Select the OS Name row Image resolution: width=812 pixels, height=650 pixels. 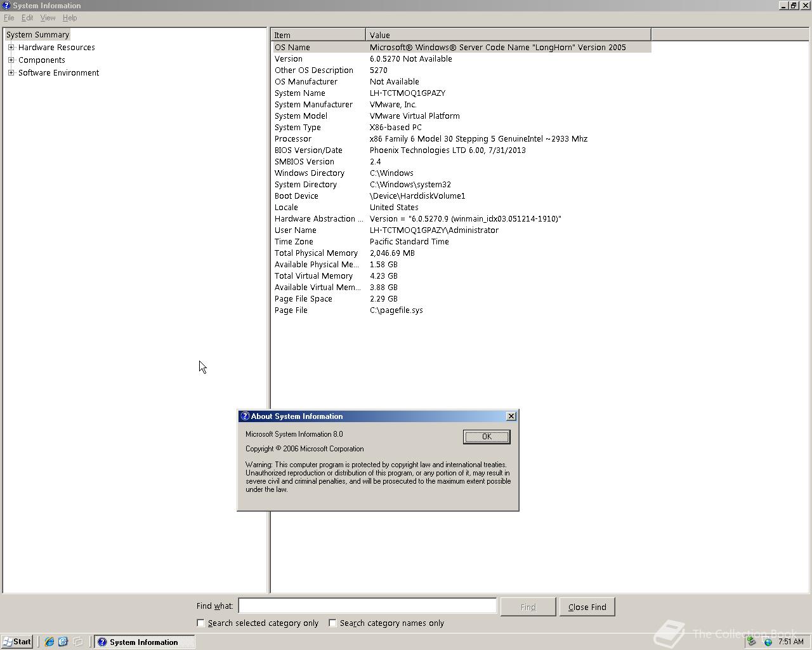(462, 48)
